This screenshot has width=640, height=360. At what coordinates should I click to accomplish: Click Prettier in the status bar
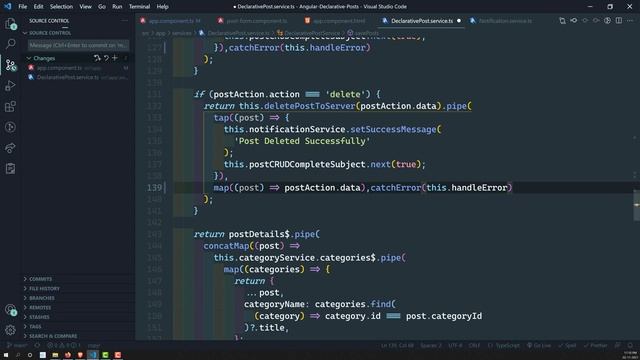point(596,345)
